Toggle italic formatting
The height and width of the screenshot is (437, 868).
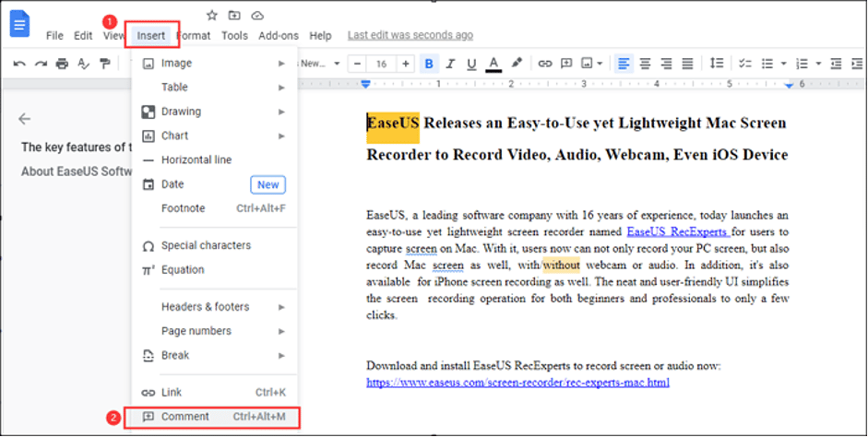(x=450, y=64)
